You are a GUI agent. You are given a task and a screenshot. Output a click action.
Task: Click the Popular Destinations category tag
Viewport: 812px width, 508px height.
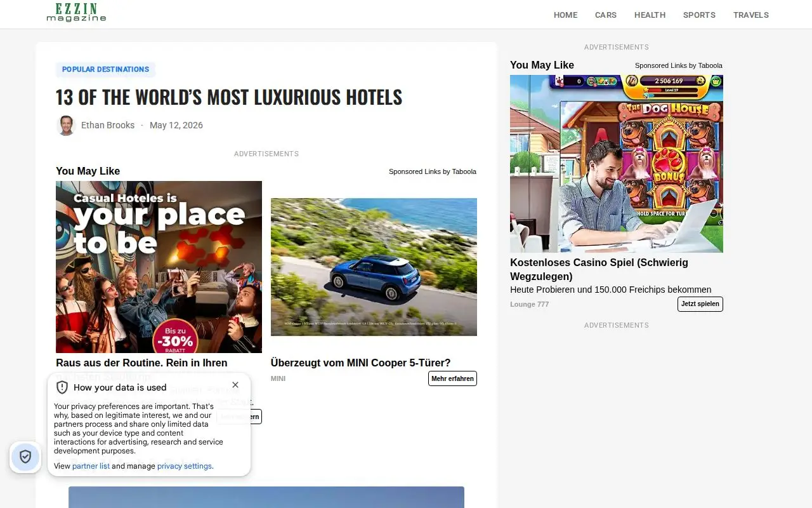pos(105,69)
